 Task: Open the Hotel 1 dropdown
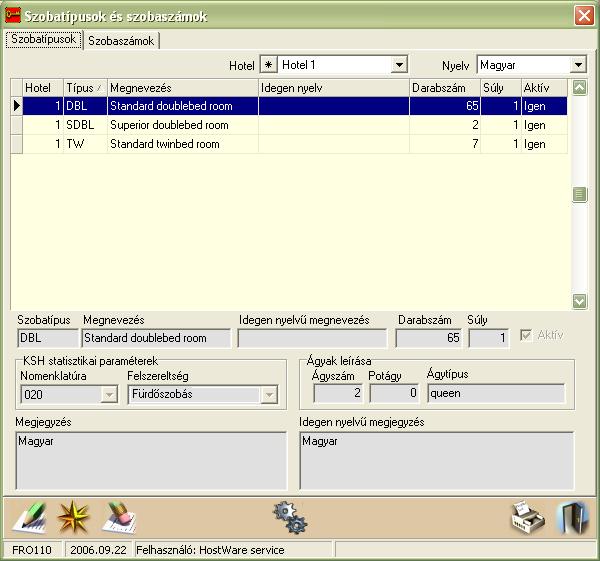click(x=399, y=65)
